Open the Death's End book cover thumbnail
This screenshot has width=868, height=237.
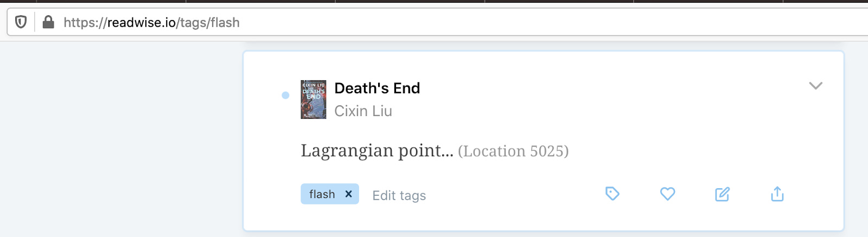[314, 100]
